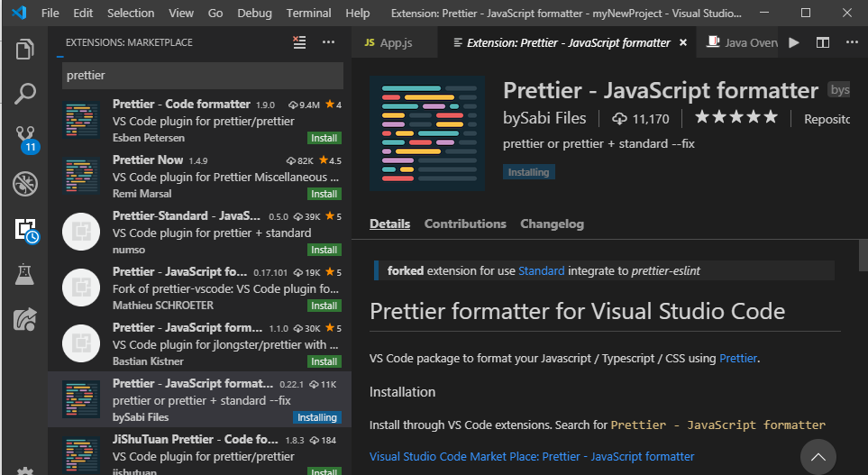Open the Explorer view in activity bar

[25, 49]
